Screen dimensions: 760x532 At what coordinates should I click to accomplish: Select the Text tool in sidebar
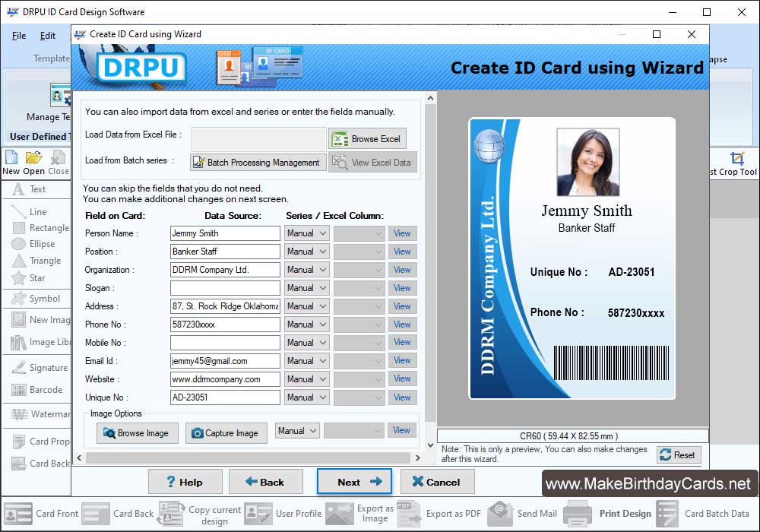tap(29, 189)
